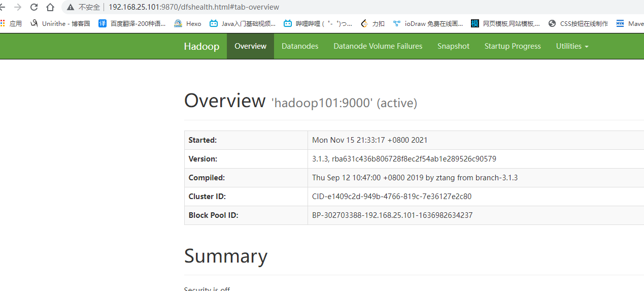Click the 'hadoop101:9000' (active) subtitle
Screen dimensions: 644x291
(x=345, y=103)
